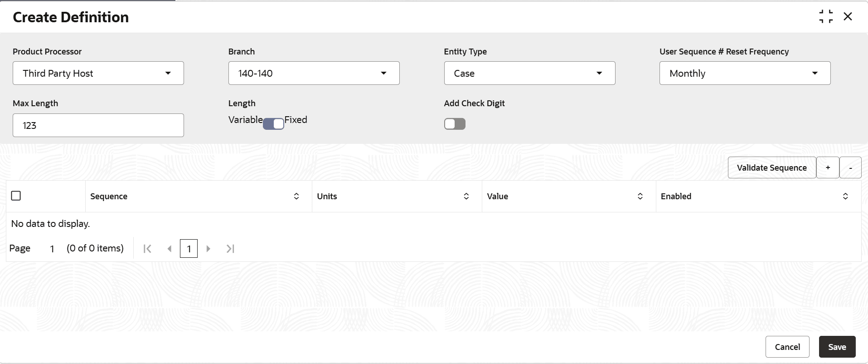Open the User Sequence Reset Frequency dropdown
868x364 pixels.
click(x=745, y=73)
